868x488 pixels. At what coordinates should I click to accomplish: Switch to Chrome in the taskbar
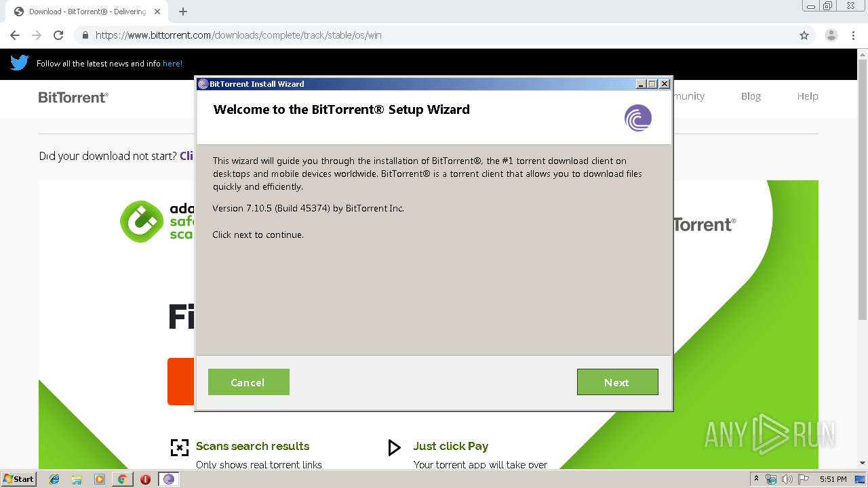click(122, 479)
